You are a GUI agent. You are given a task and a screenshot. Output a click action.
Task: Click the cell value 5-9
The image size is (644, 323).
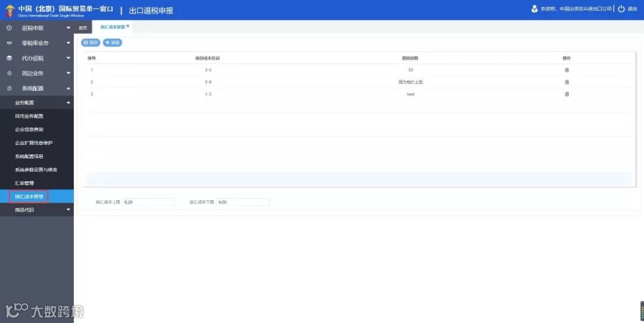[208, 82]
